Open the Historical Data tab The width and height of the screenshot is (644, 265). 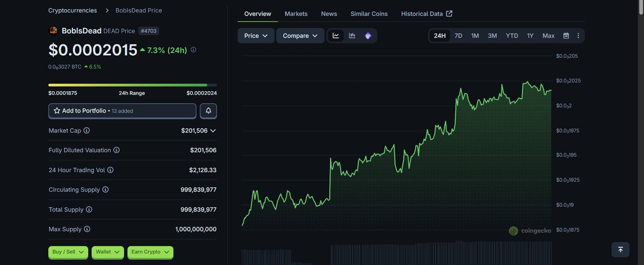(x=426, y=13)
